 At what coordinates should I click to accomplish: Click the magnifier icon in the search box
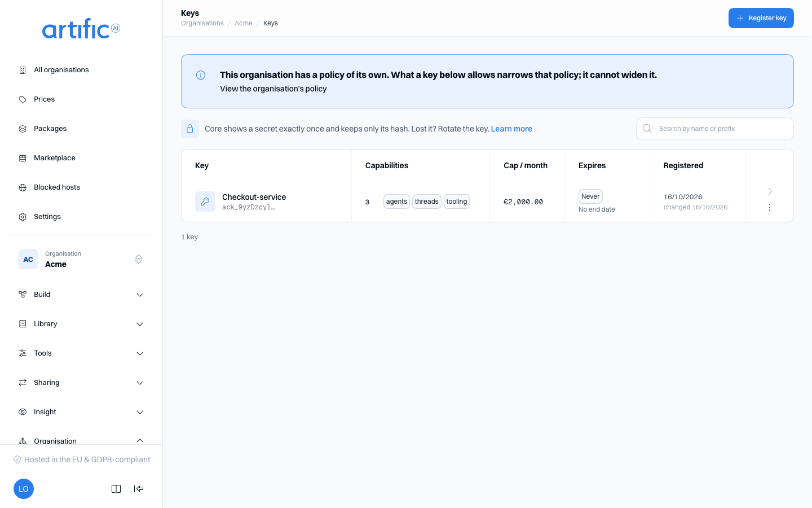647,129
